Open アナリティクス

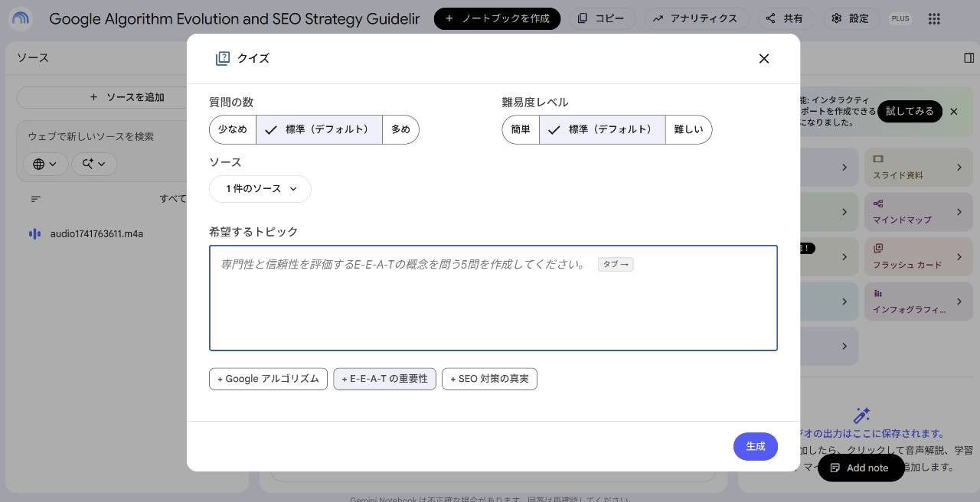[695, 18]
